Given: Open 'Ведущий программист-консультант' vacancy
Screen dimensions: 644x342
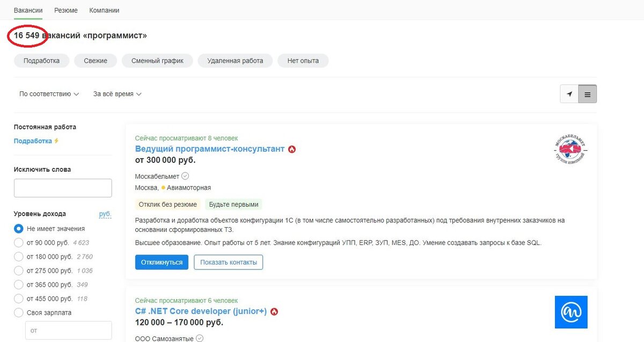Looking at the screenshot, I should (x=210, y=149).
